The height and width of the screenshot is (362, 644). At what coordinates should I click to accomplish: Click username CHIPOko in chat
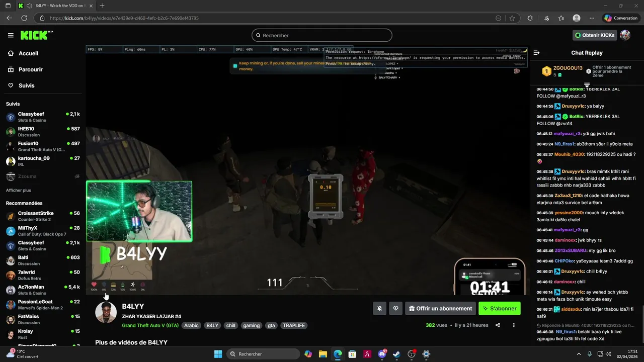click(x=565, y=261)
